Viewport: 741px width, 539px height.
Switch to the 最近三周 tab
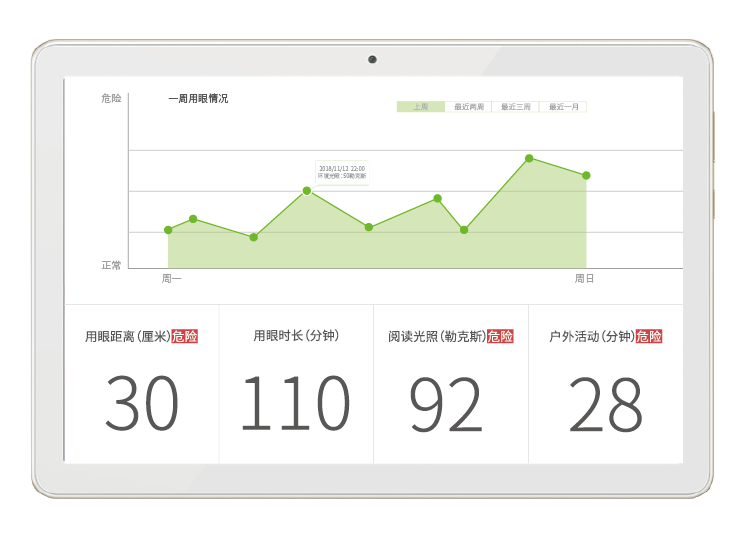pyautogui.click(x=515, y=107)
